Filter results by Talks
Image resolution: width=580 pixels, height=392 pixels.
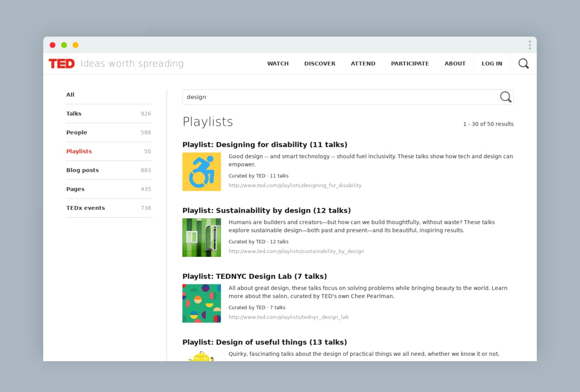tap(109, 114)
